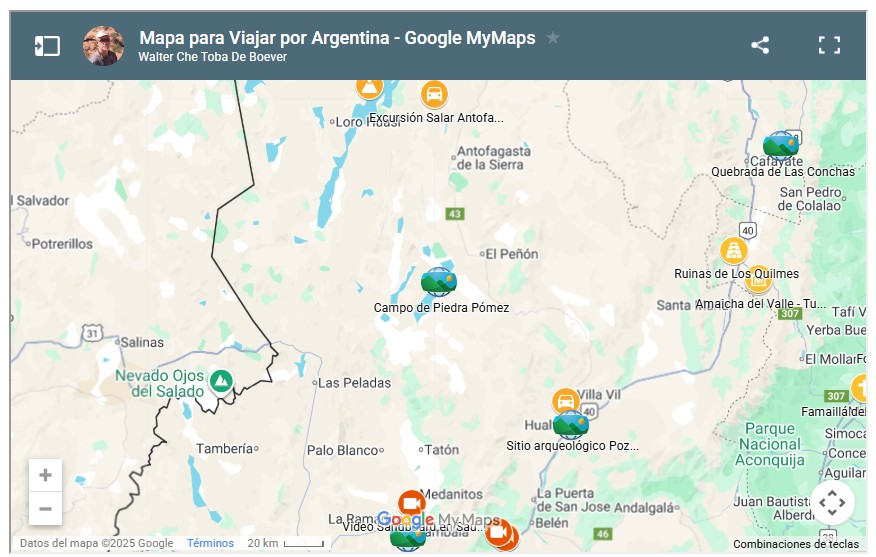Click the Andalgalá town label
This screenshot has width=876, height=557.
(642, 508)
